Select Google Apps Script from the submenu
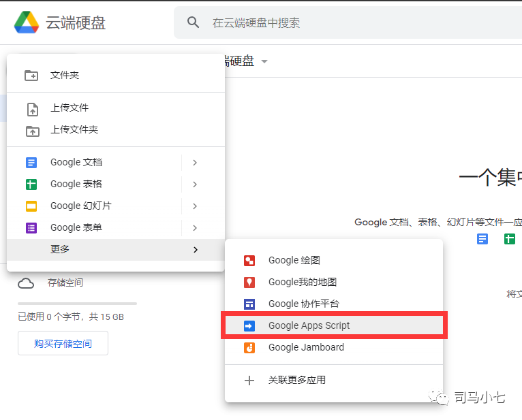The image size is (522, 420). (334, 325)
